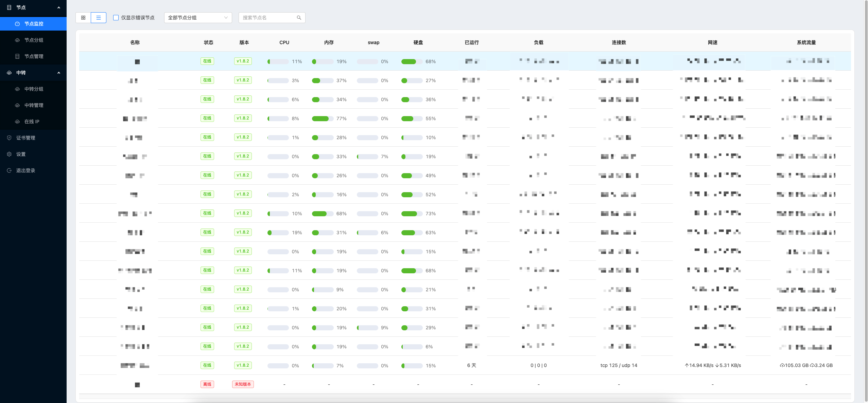This screenshot has width=868, height=403.
Task: Collapse the 节点 menu section arrow
Action: [59, 7]
